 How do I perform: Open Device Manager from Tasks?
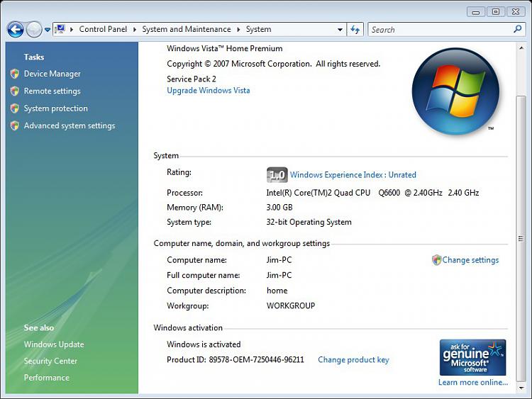coord(52,74)
